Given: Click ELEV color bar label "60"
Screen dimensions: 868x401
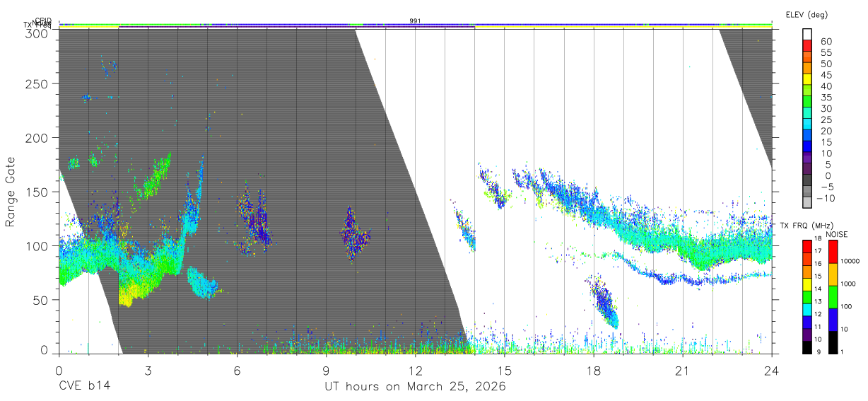Looking at the screenshot, I should [x=825, y=42].
